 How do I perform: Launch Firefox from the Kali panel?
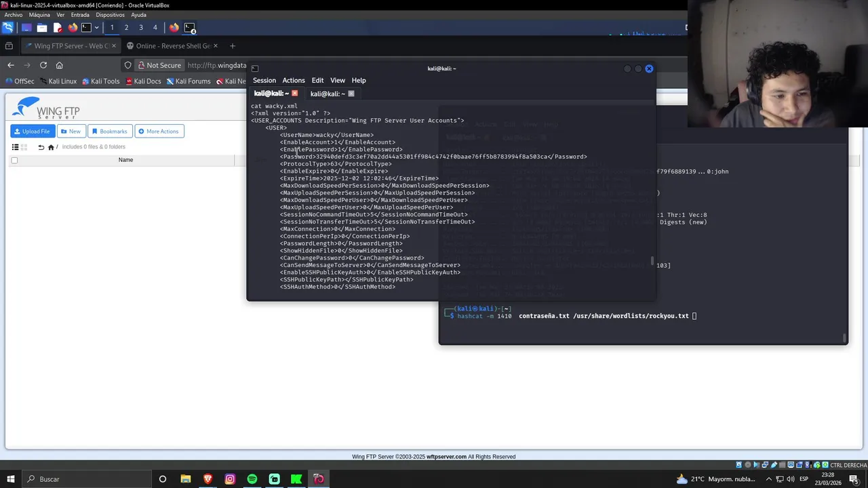point(73,28)
